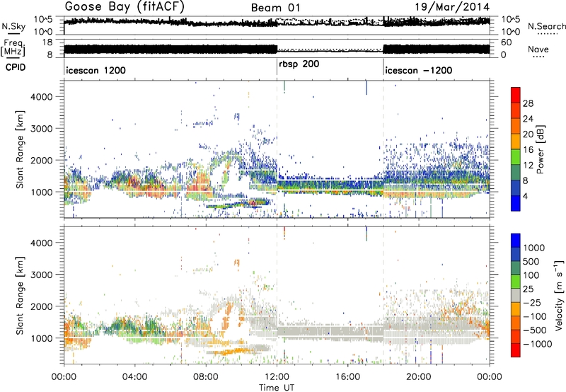
Task: Click the '-500' velocity colorbar value
Action: coord(535,330)
